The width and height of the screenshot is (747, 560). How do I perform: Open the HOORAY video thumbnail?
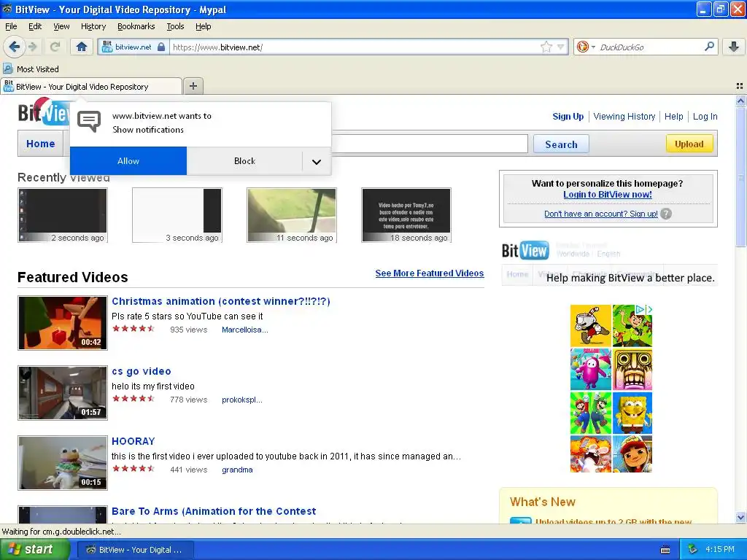tap(63, 463)
